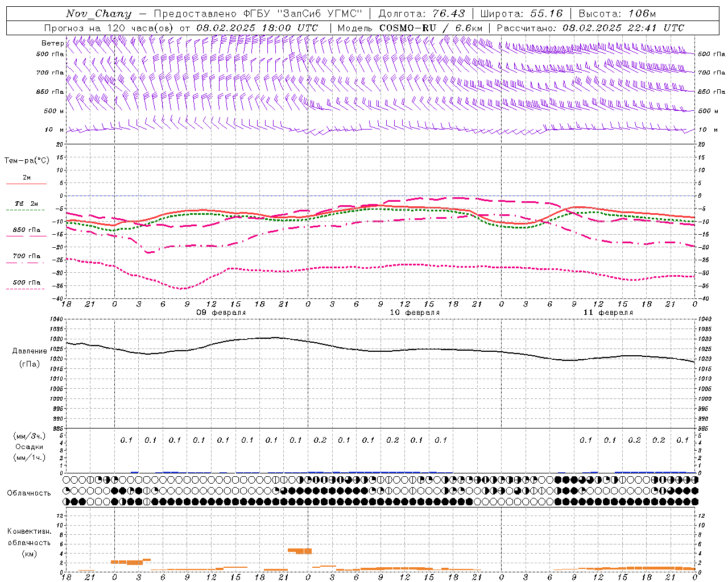Click the 'Ветер' wind section label
This screenshot has height=582, width=728.
pos(53,43)
